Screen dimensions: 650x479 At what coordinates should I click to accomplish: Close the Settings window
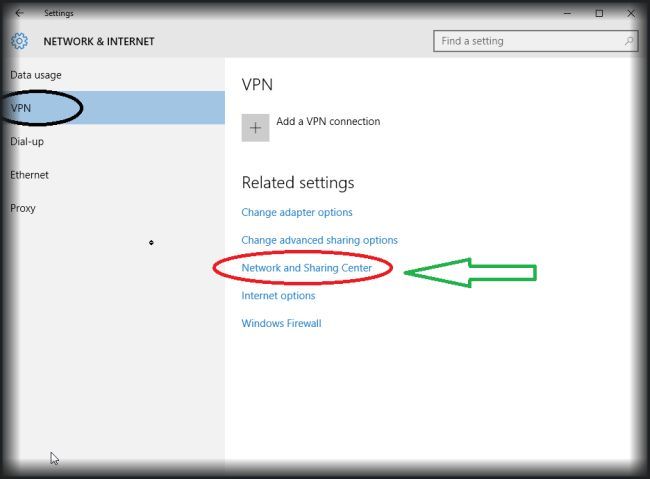628,13
